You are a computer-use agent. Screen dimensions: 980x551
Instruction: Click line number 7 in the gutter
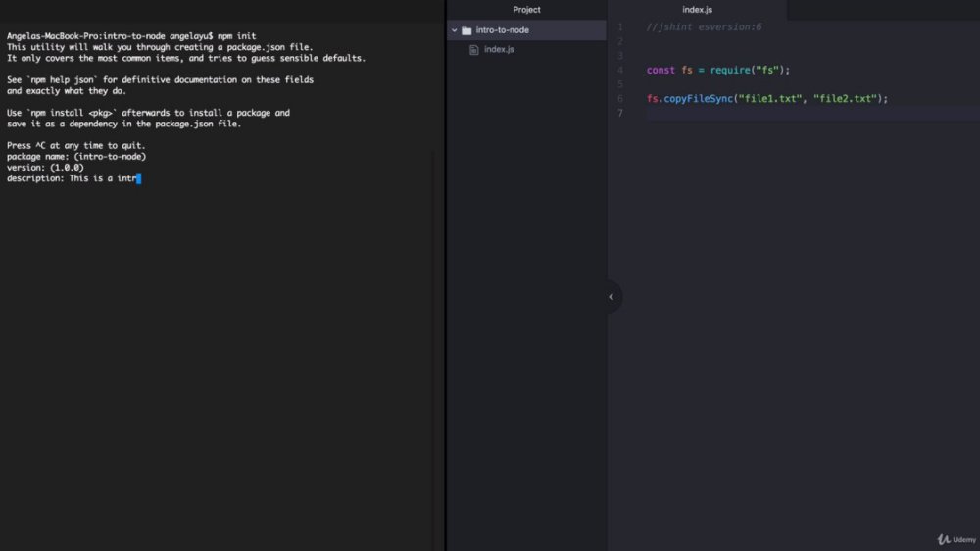(x=620, y=113)
